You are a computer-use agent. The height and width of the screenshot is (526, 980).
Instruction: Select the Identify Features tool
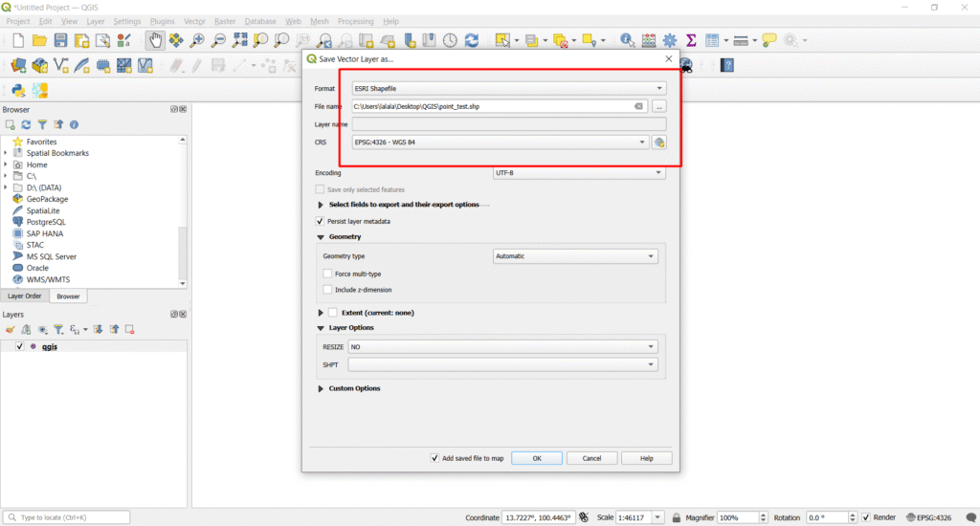[x=627, y=40]
